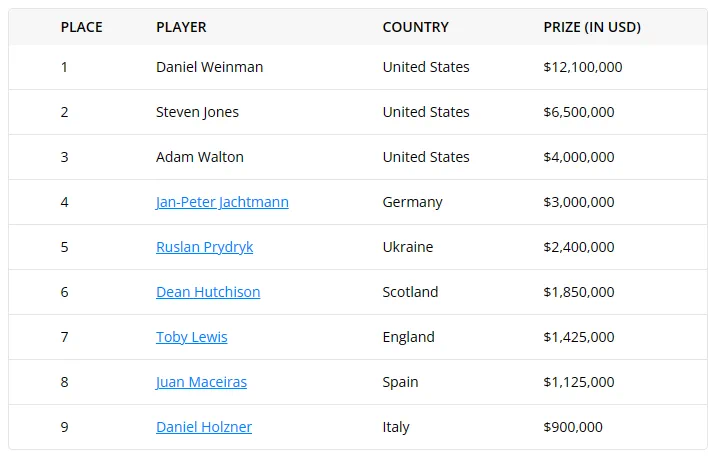717x459 pixels.
Task: Select the Daniel Weinman name cell
Action: click(209, 67)
